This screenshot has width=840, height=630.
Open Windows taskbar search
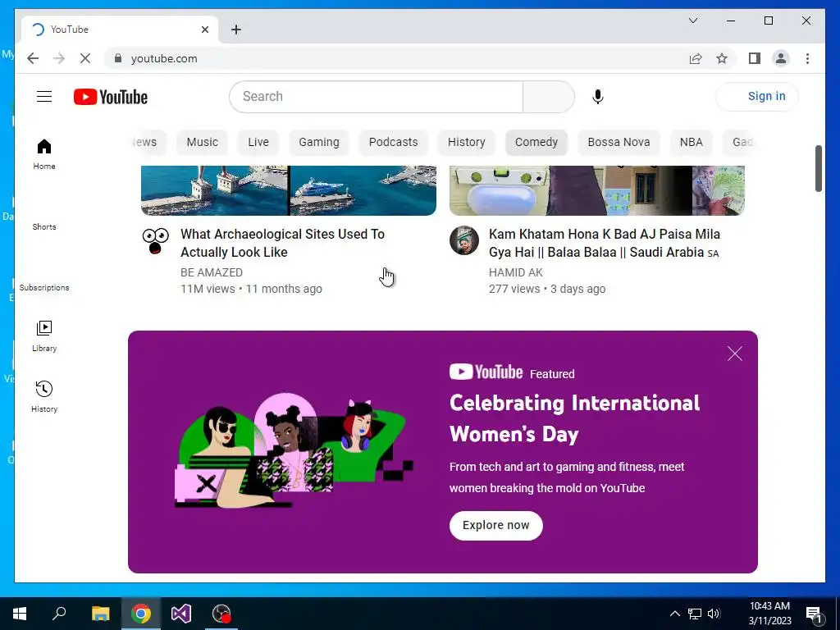(59, 614)
